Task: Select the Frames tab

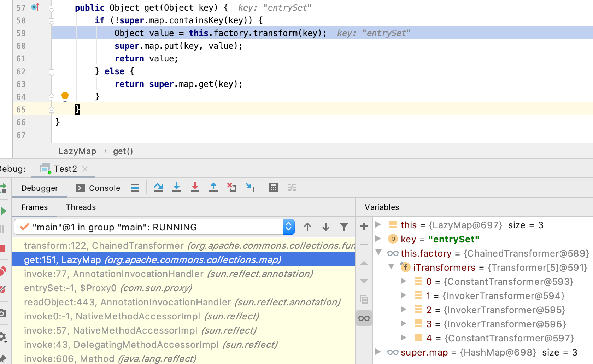Action: pos(34,207)
